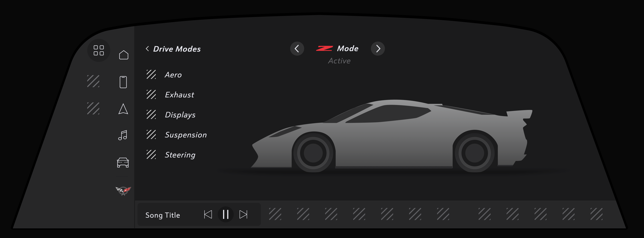644x238 pixels.
Task: Open the Aero setting
Action: 173,75
